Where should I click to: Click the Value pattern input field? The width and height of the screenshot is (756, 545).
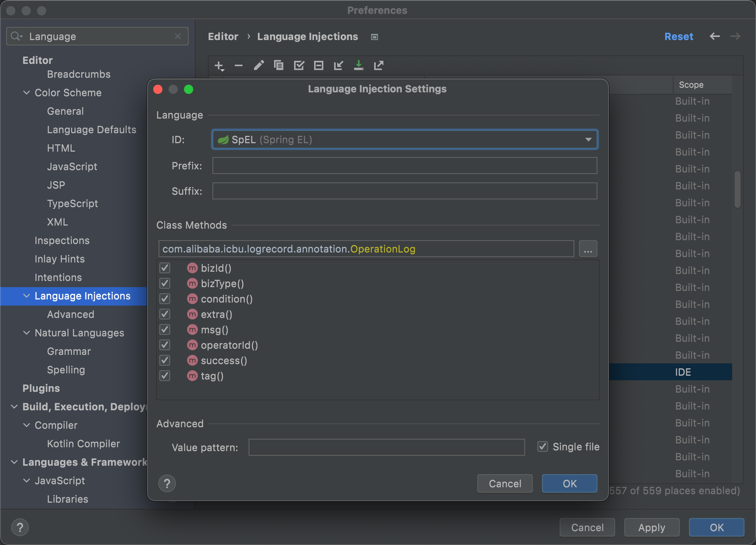[x=386, y=447]
